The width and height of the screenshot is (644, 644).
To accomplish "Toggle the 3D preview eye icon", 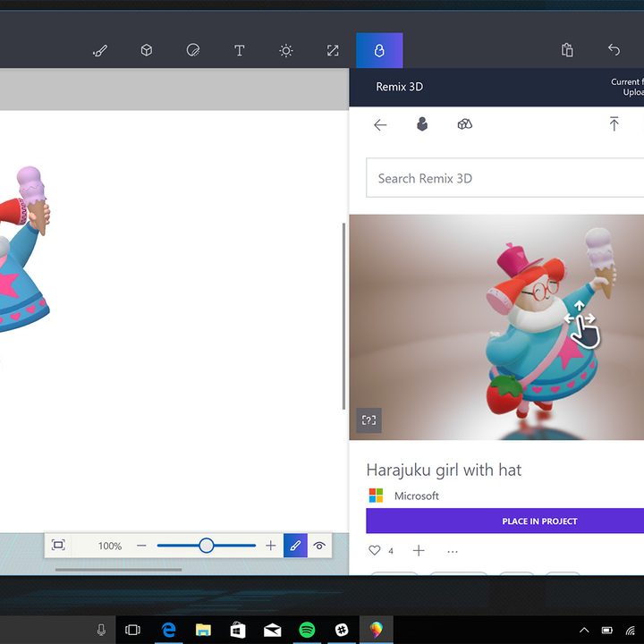I will pos(319,546).
